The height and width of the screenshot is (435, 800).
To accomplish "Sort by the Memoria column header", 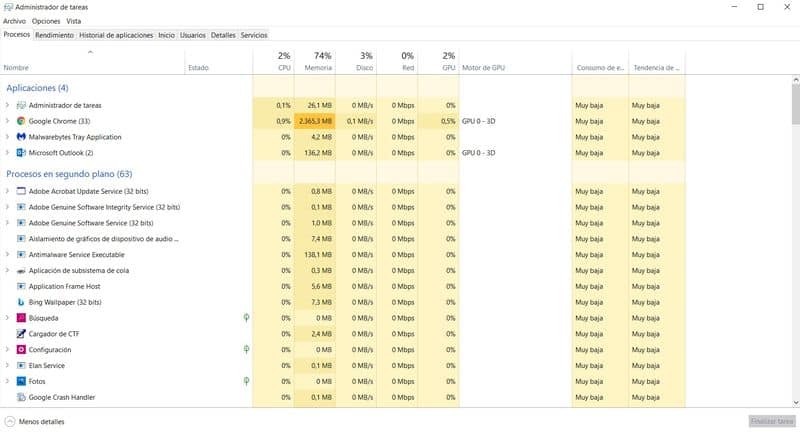I will click(315, 61).
